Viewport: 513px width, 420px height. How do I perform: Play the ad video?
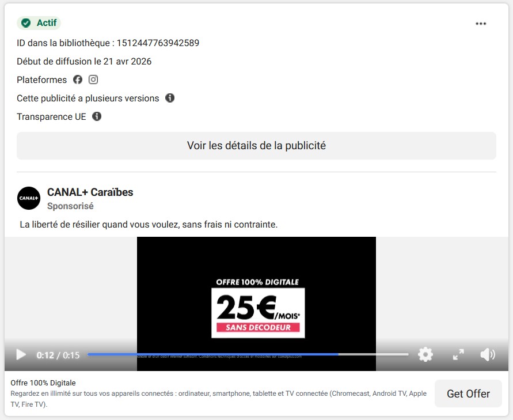point(21,354)
